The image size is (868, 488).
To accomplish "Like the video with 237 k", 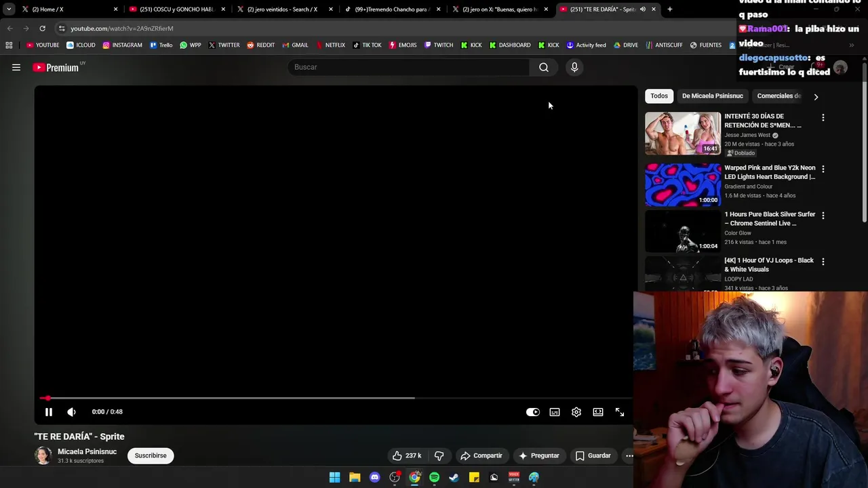I will click(x=407, y=455).
